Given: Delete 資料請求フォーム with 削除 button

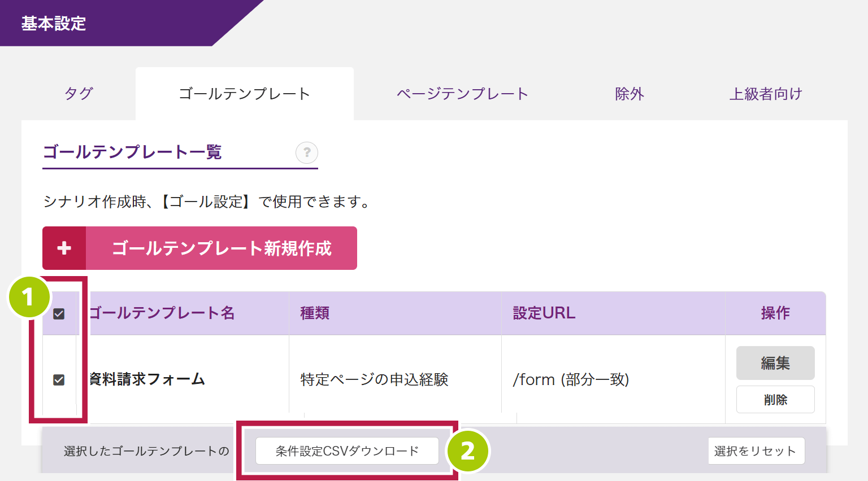Looking at the screenshot, I should click(x=775, y=400).
